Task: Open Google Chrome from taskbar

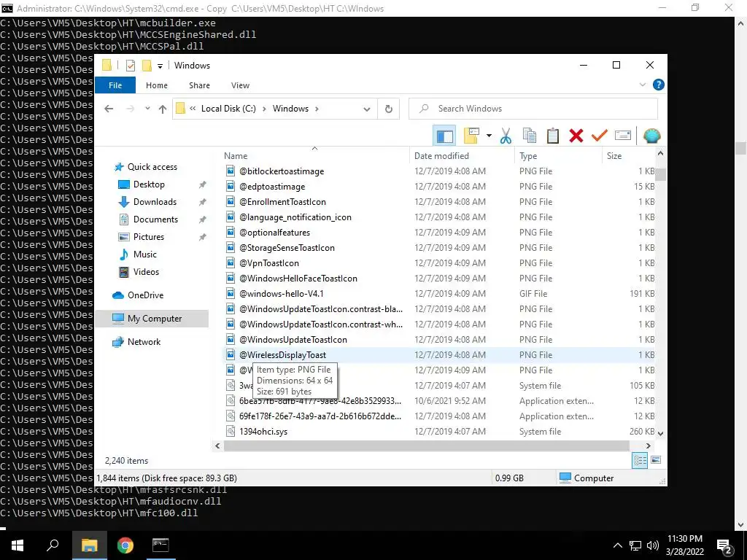Action: point(125,545)
